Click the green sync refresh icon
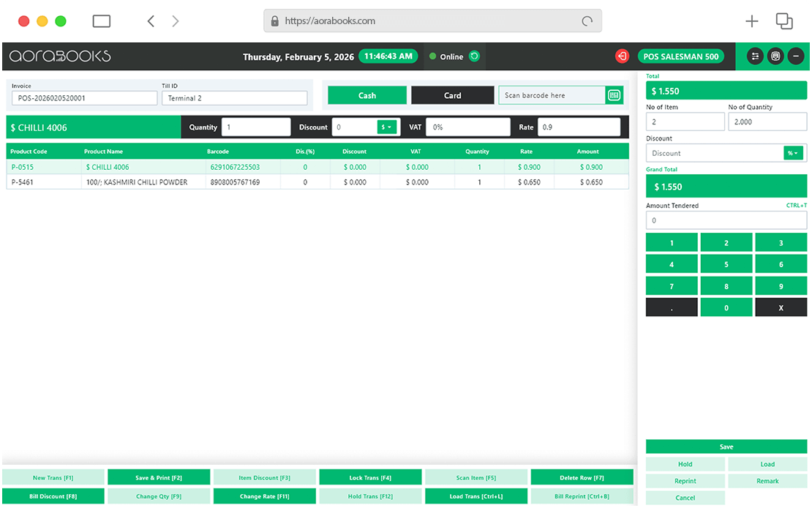This screenshot has height=508, width=812. point(474,56)
